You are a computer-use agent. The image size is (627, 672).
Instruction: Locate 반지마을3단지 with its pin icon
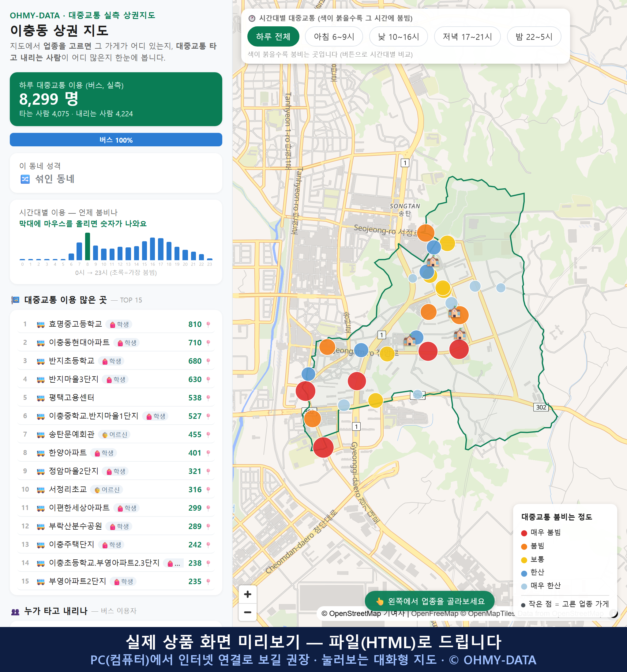tap(208, 379)
